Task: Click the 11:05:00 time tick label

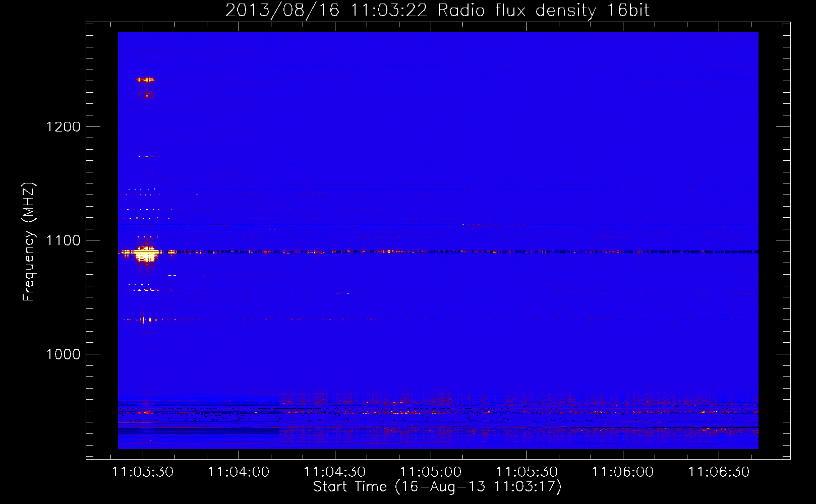Action: pos(431,472)
